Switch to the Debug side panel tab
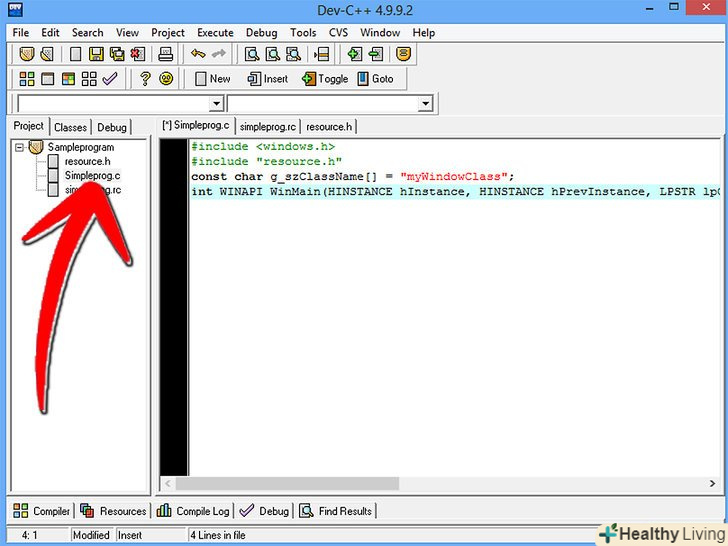Image resolution: width=728 pixels, height=546 pixels. click(x=111, y=127)
